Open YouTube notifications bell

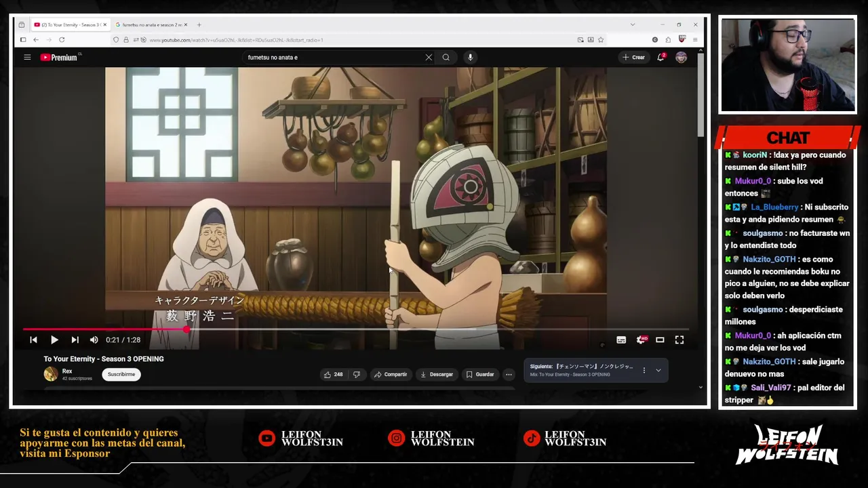[660, 58]
